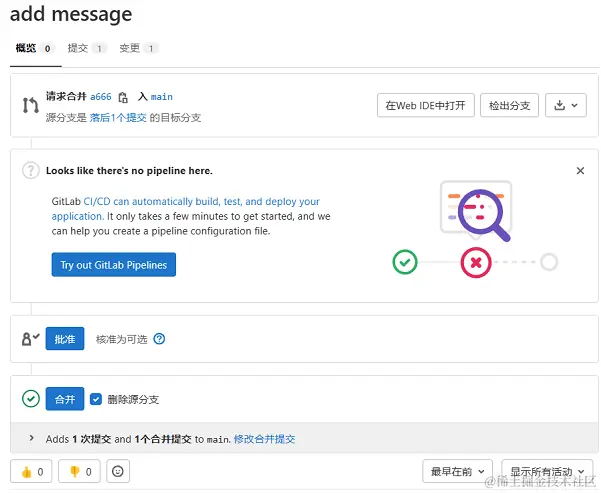Add thumbs up reaction
This screenshot has width=601, height=493.
click(x=32, y=471)
